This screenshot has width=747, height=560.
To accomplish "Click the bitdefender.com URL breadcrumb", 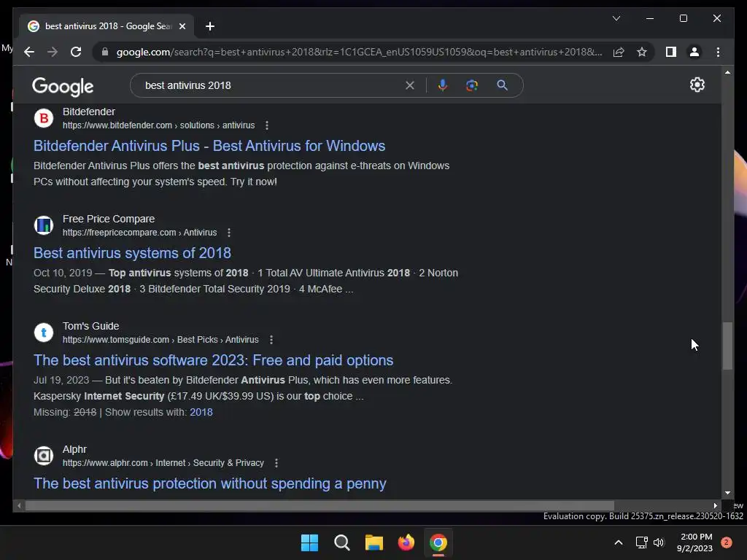I will pyautogui.click(x=158, y=125).
